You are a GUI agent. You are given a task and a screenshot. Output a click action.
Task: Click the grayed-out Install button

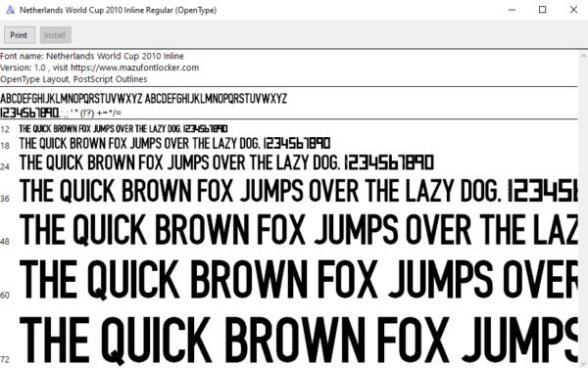pos(55,35)
